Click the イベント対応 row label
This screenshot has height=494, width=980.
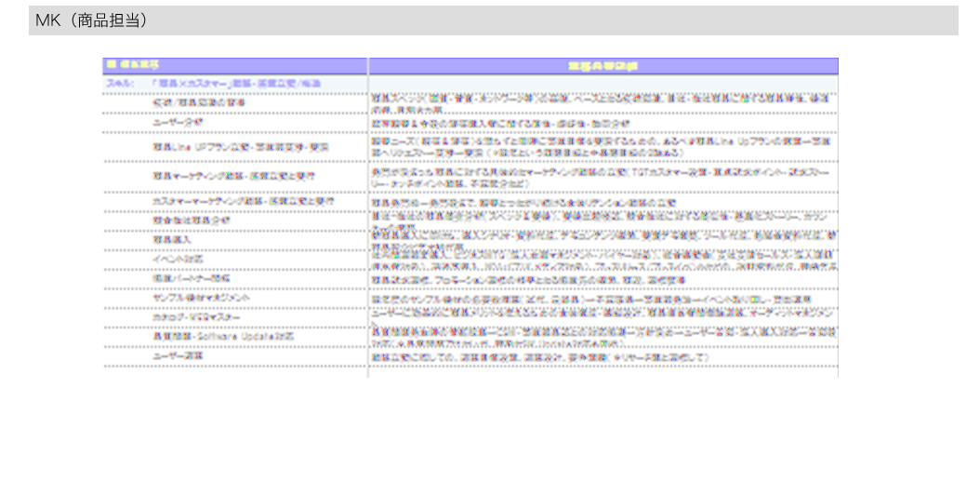coord(178,259)
